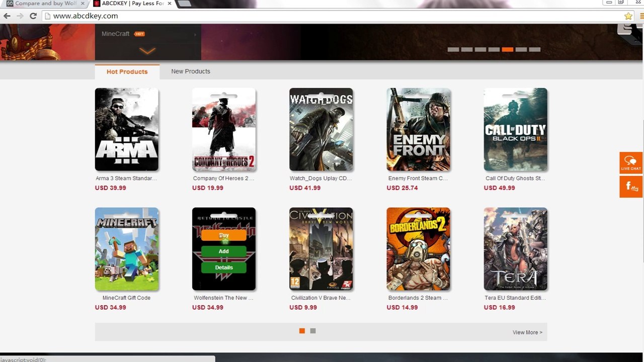Screen dimensions: 644x362
Task: Select the sixth banner slide indicator
Action: (521, 50)
